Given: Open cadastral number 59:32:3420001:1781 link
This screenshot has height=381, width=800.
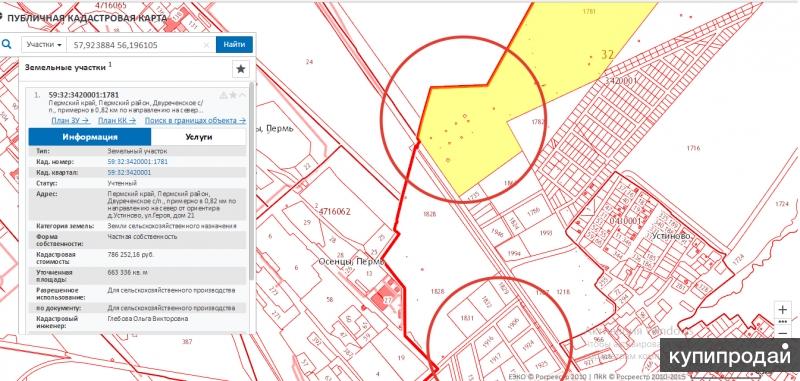Looking at the screenshot, I should (138, 162).
